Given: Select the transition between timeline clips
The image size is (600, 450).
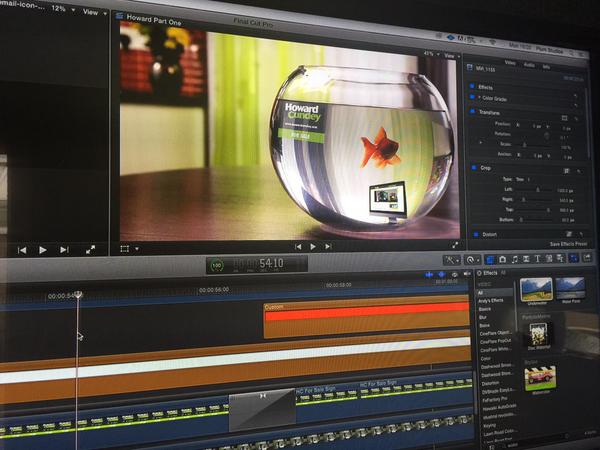Looking at the screenshot, I should click(262, 410).
